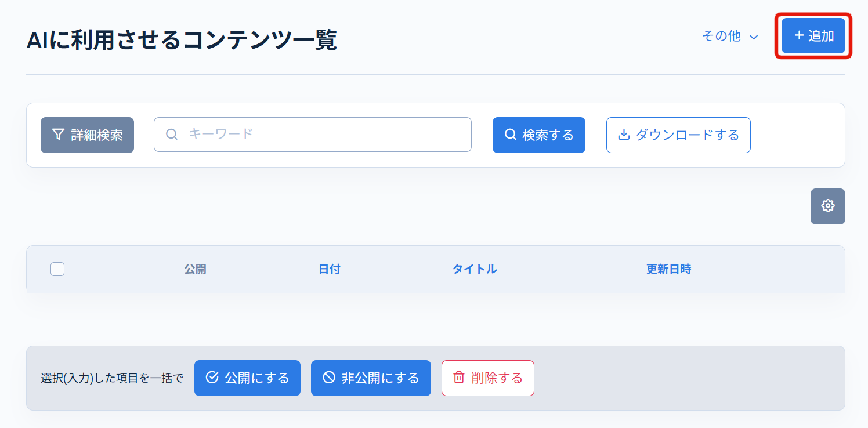Click the chevron next to その他

click(x=754, y=36)
